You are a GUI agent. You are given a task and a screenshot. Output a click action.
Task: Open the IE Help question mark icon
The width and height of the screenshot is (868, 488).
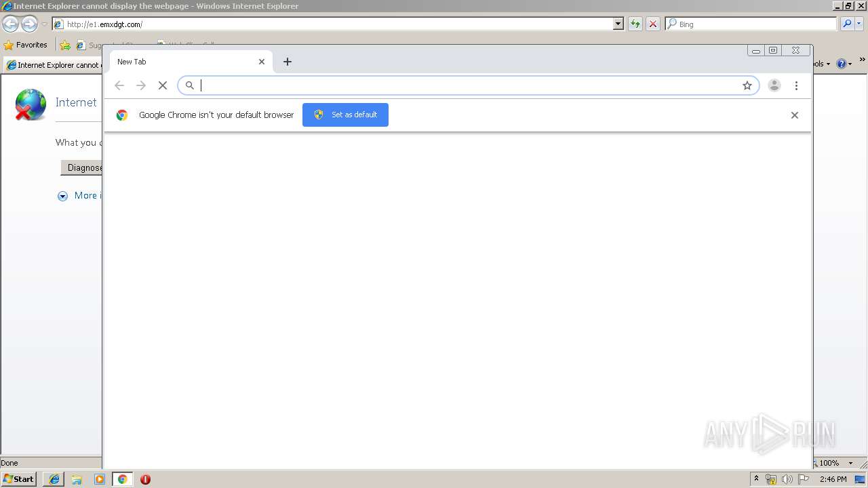[x=842, y=64]
